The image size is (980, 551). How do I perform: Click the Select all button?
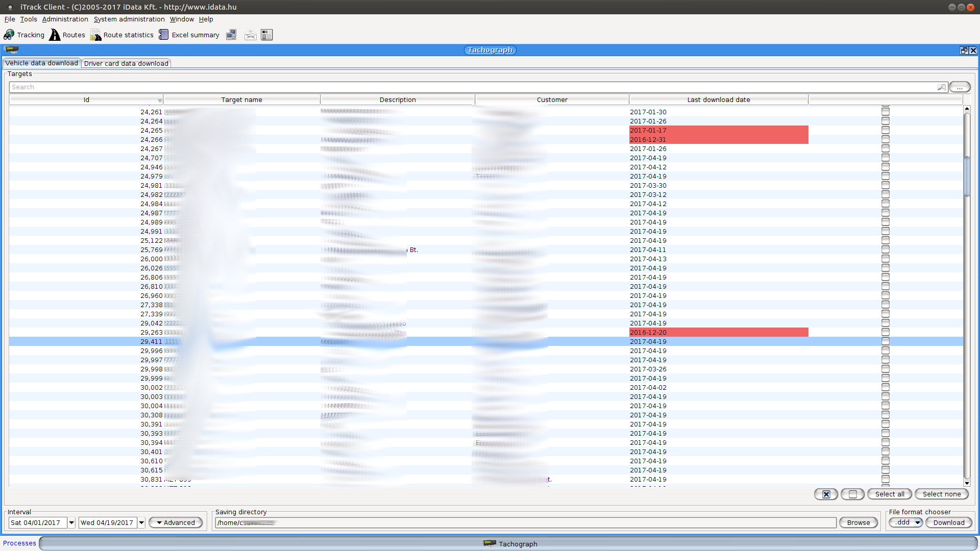tap(889, 494)
